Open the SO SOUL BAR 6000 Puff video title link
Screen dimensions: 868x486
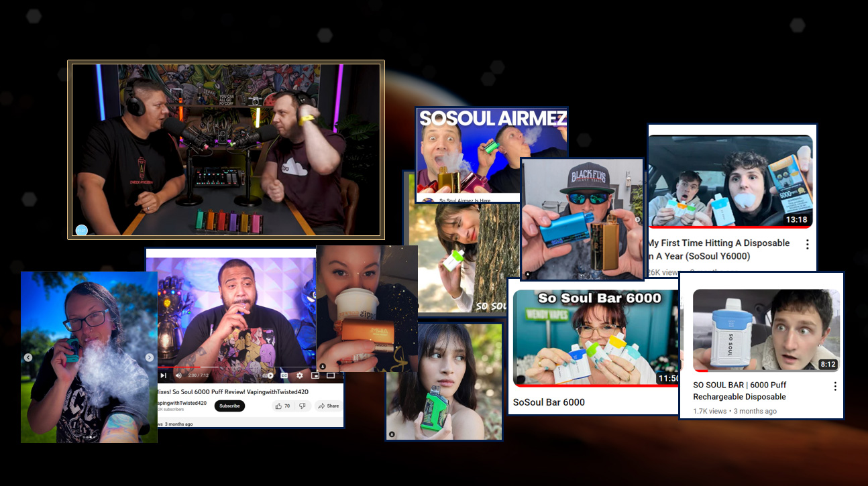coord(739,390)
